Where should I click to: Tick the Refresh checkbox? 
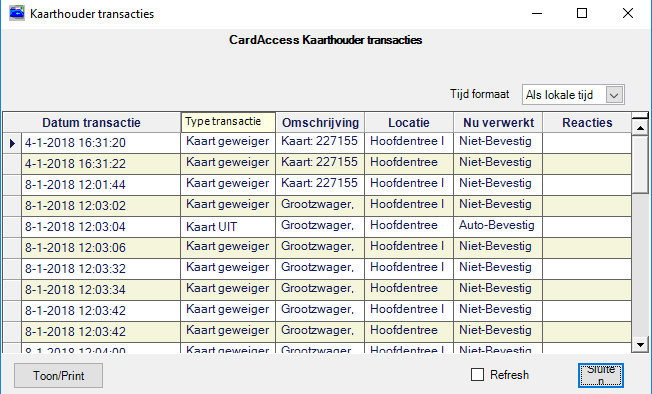[x=477, y=374]
